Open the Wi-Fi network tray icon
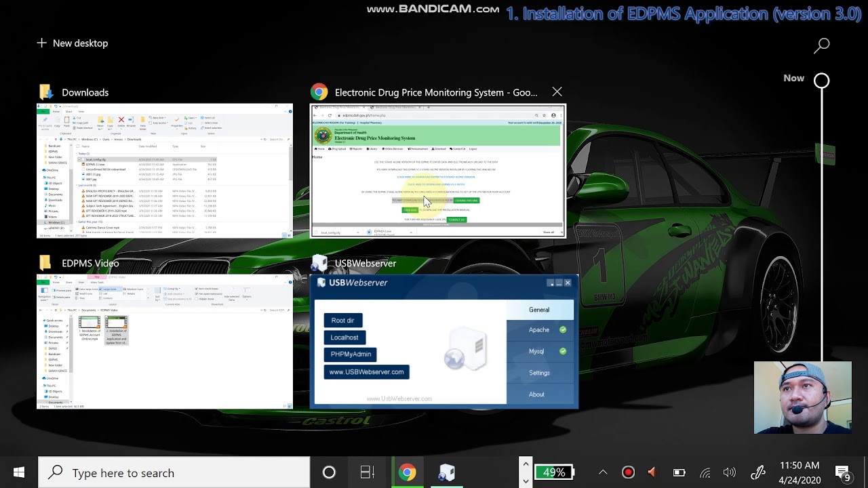This screenshot has height=488, width=868. [x=705, y=472]
